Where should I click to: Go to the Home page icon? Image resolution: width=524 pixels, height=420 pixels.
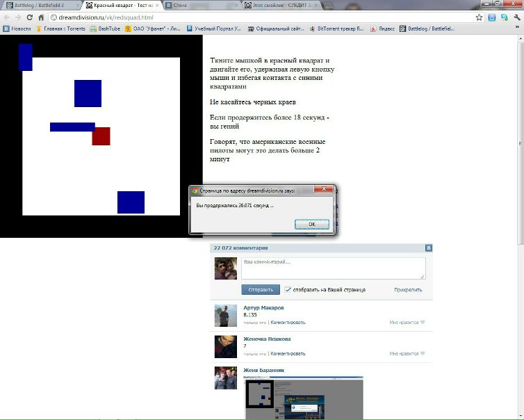pyautogui.click(x=41, y=17)
